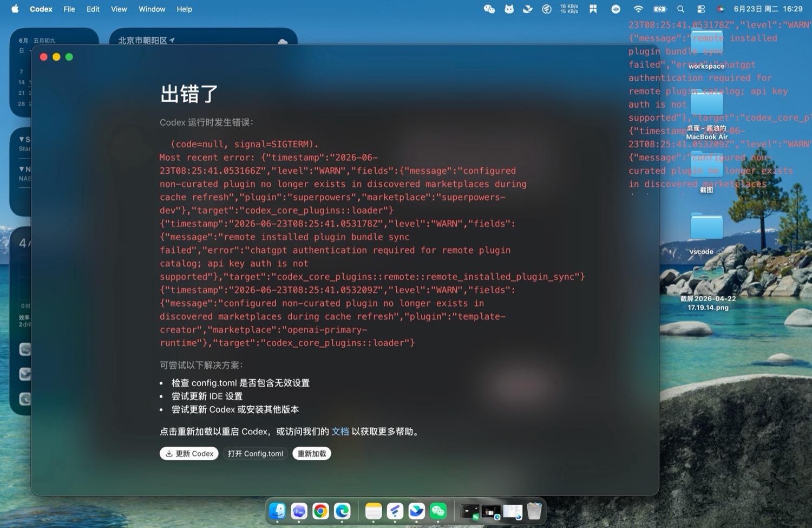This screenshot has height=528, width=812.
Task: Select the 截图 folder on desktop
Action: (x=706, y=173)
